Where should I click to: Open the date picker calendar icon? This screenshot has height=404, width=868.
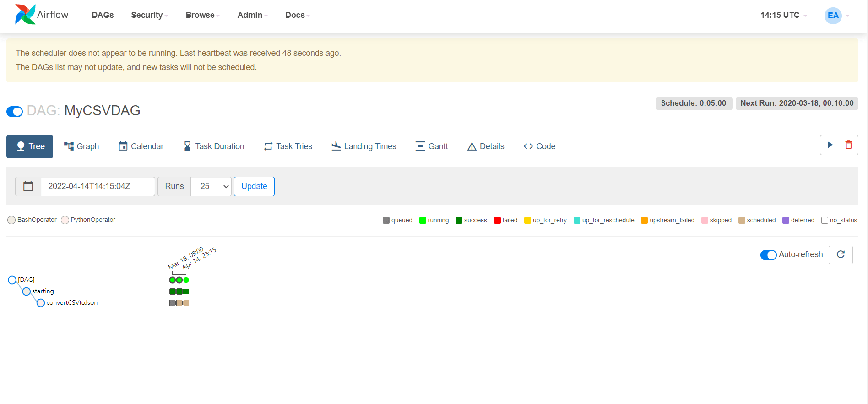point(28,186)
